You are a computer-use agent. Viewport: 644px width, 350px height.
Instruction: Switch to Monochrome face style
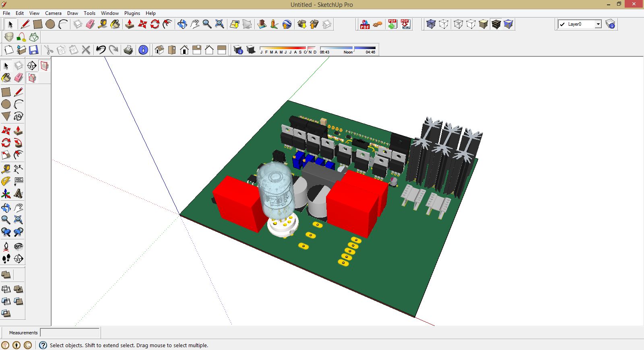point(508,24)
